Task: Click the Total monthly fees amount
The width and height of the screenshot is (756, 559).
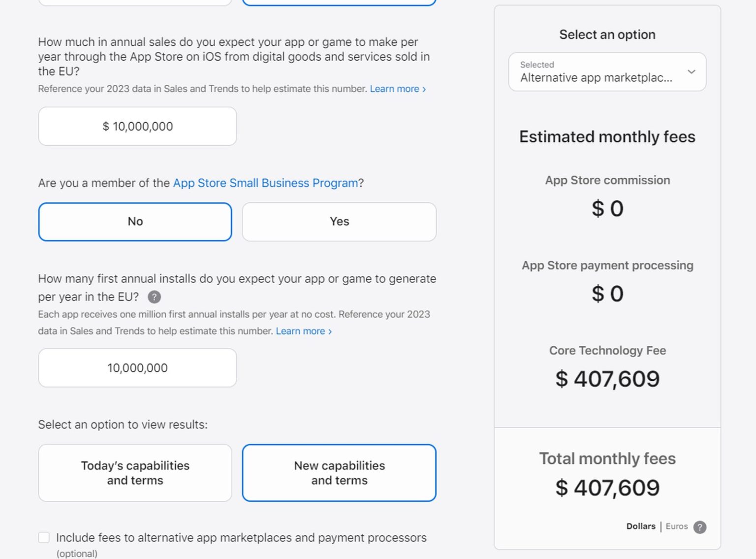Action: coord(607,488)
